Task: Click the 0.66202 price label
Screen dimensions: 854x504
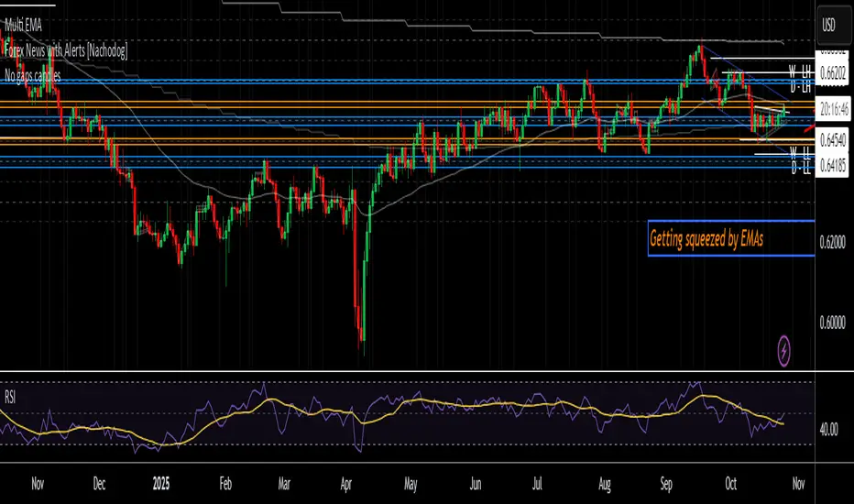Action: coord(833,73)
